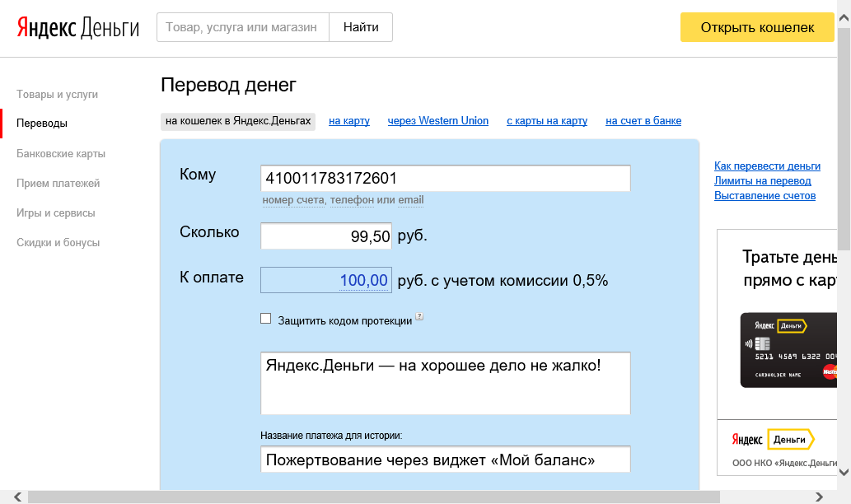Click the Открыть кошелек button

pyautogui.click(x=757, y=27)
